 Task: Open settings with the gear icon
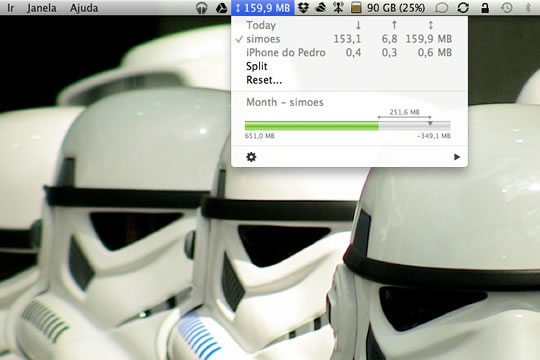[251, 157]
